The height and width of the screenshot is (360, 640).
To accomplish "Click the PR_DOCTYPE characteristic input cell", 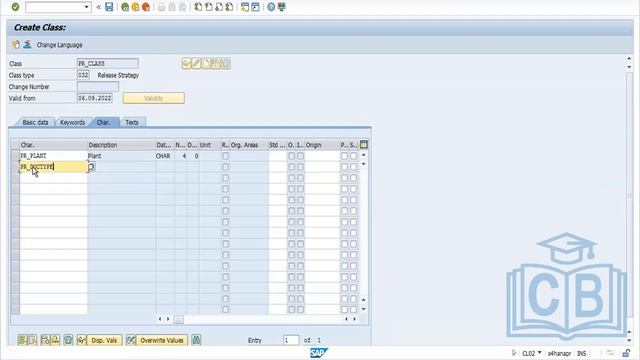I will (x=53, y=167).
